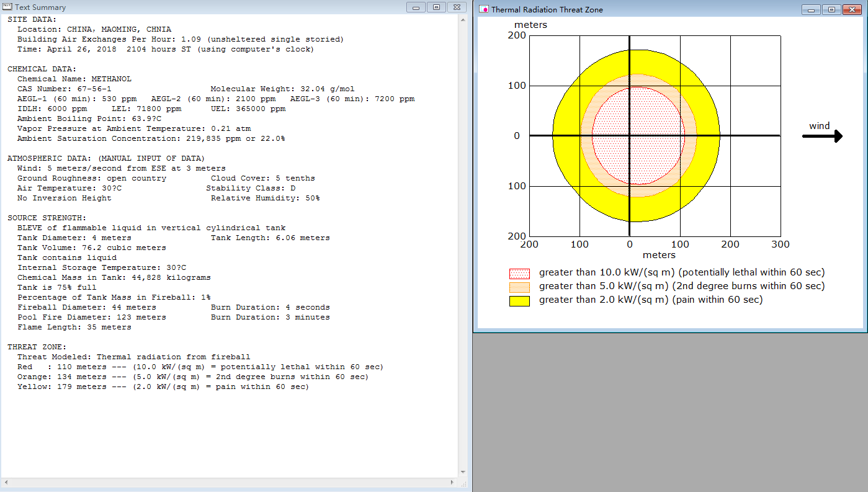Click the 'Cloud Cover: 5 tenths' text

[263, 178]
